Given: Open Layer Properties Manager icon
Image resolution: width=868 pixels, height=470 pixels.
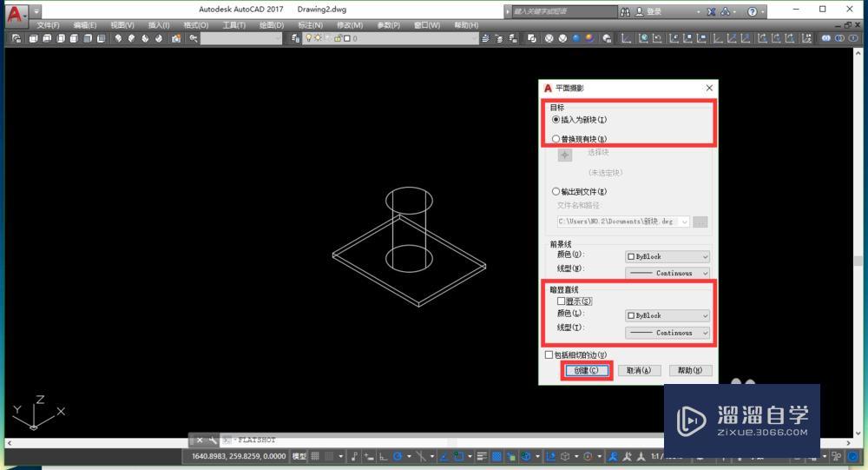Looking at the screenshot, I should coord(295,39).
